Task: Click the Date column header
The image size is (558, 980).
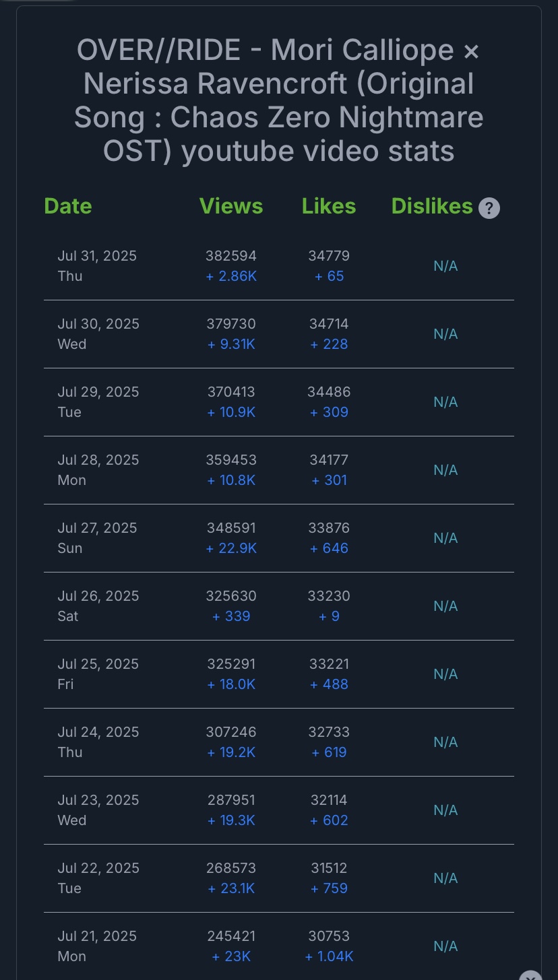Action: coord(68,206)
